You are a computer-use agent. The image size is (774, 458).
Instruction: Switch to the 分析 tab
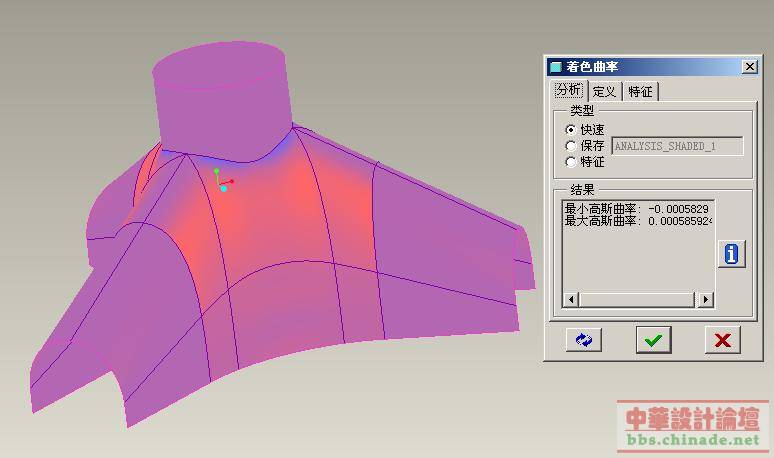point(568,91)
